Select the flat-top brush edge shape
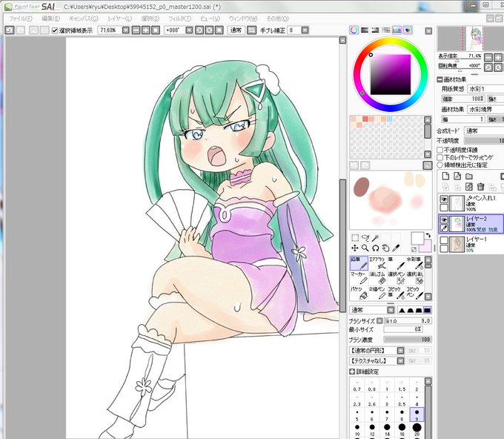The width and height of the screenshot is (504, 439). coord(427,311)
